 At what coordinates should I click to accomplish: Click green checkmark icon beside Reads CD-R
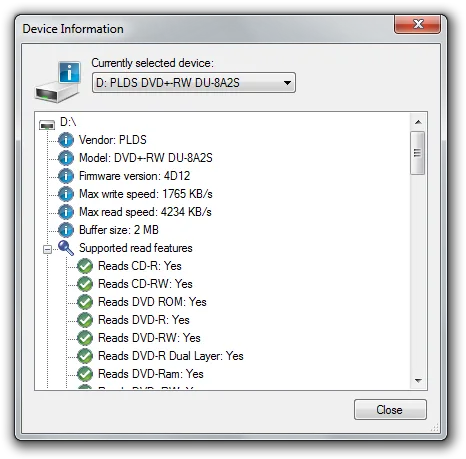point(85,266)
